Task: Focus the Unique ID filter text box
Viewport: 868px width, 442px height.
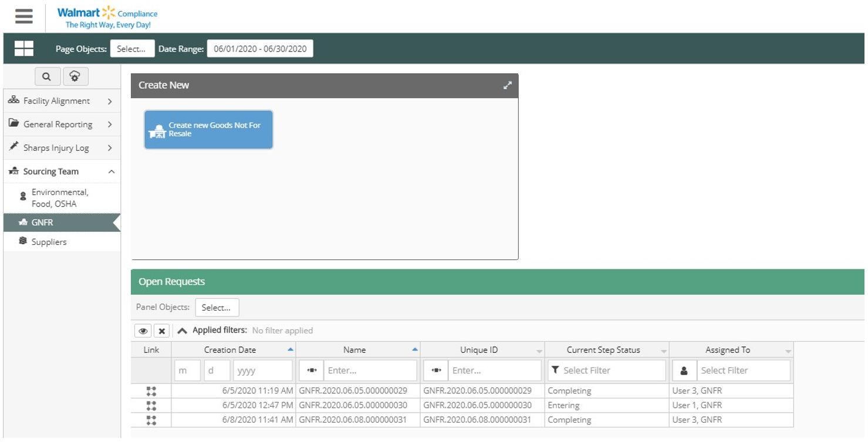Action: [x=495, y=370]
